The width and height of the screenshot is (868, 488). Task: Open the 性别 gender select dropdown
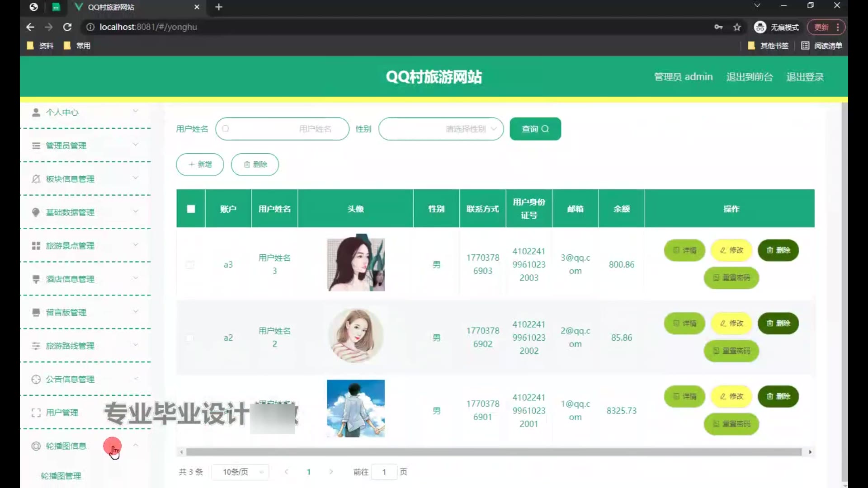(441, 129)
